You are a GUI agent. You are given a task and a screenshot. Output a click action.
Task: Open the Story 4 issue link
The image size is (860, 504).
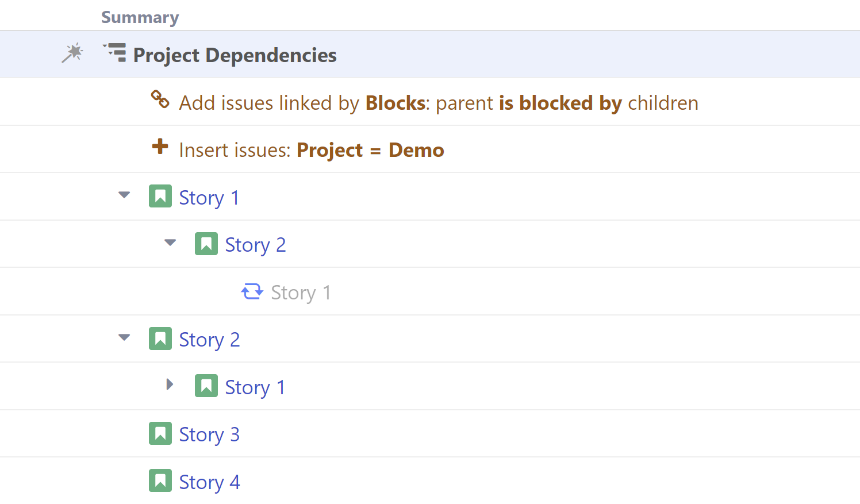click(209, 482)
